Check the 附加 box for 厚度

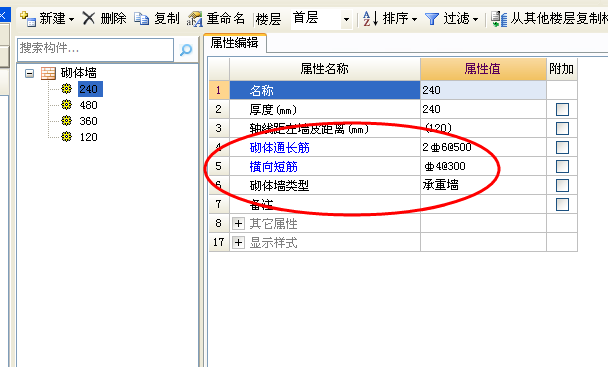[562, 109]
